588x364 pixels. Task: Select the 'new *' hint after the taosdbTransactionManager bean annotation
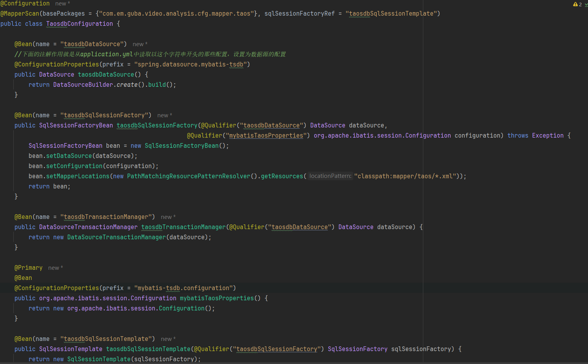pyautogui.click(x=168, y=217)
